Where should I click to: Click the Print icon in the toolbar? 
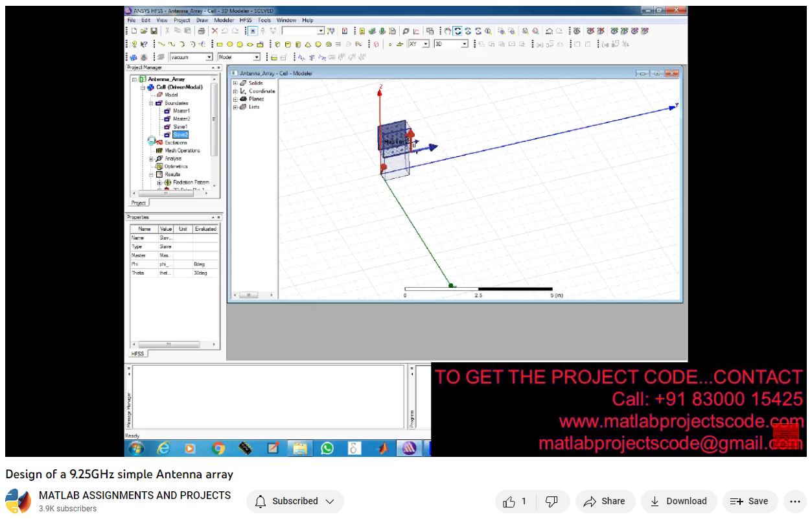tap(202, 31)
